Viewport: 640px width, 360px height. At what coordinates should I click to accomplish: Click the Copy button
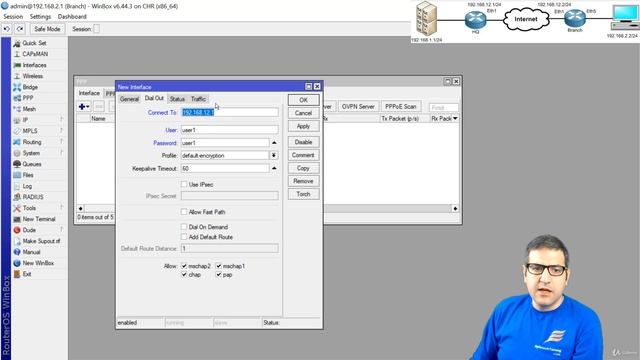(x=303, y=168)
